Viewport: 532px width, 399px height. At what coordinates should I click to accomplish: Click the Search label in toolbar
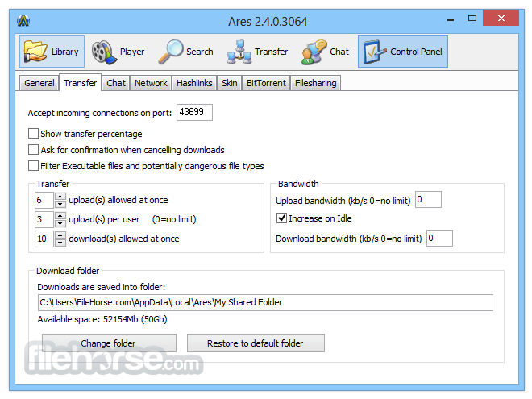pyautogui.click(x=200, y=52)
